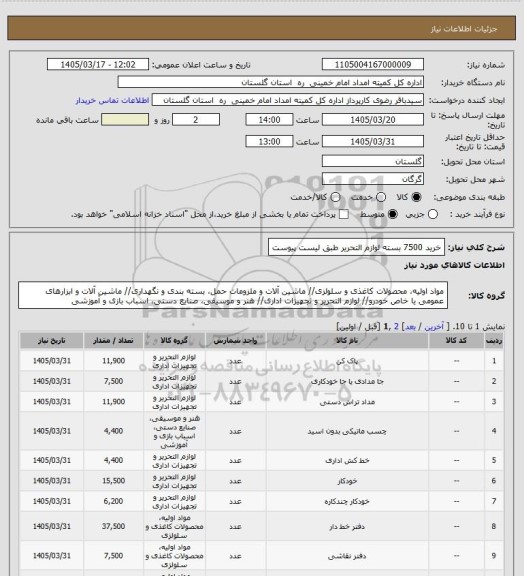Click quantity 6,200 in the خودکار چندکاره row
The width and height of the screenshot is (524, 576).
[114, 501]
